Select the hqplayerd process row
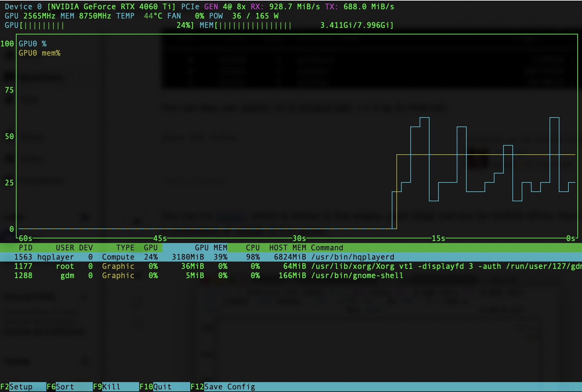The image size is (582, 392). pos(291,257)
